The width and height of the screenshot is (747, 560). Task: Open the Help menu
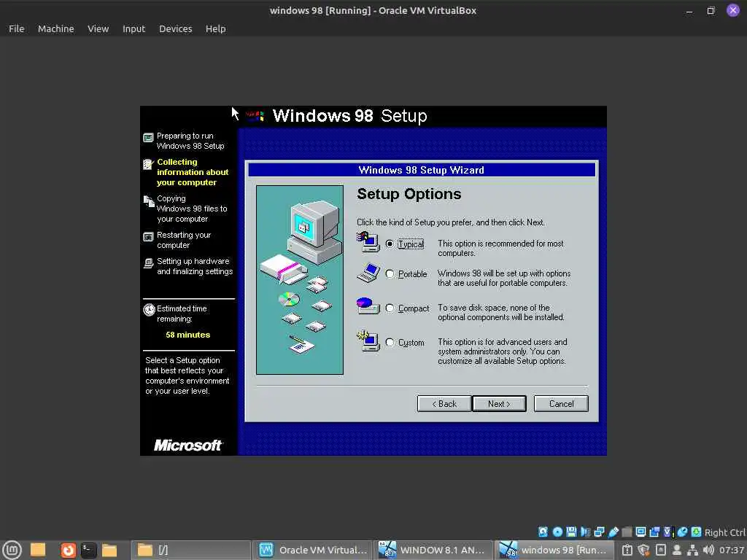click(x=215, y=28)
